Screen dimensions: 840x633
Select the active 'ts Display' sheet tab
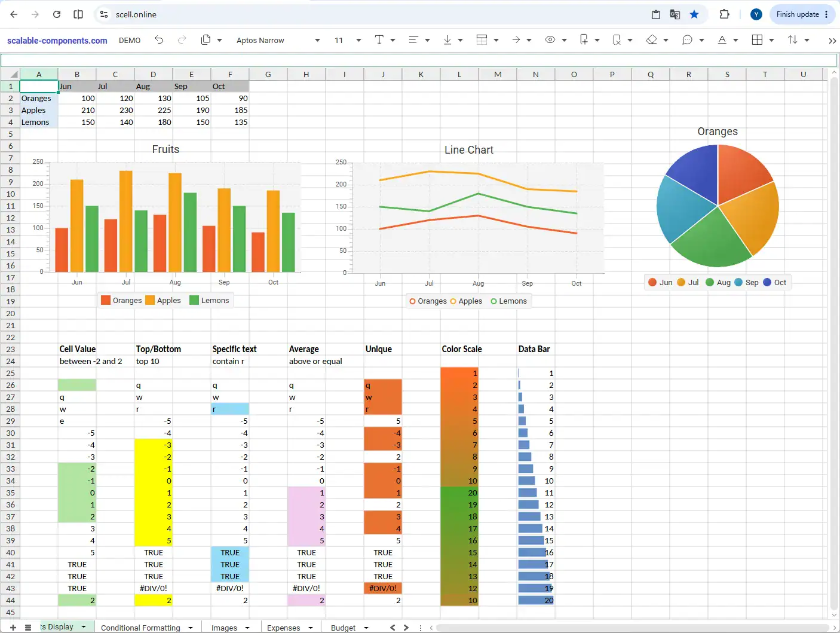[57, 626]
